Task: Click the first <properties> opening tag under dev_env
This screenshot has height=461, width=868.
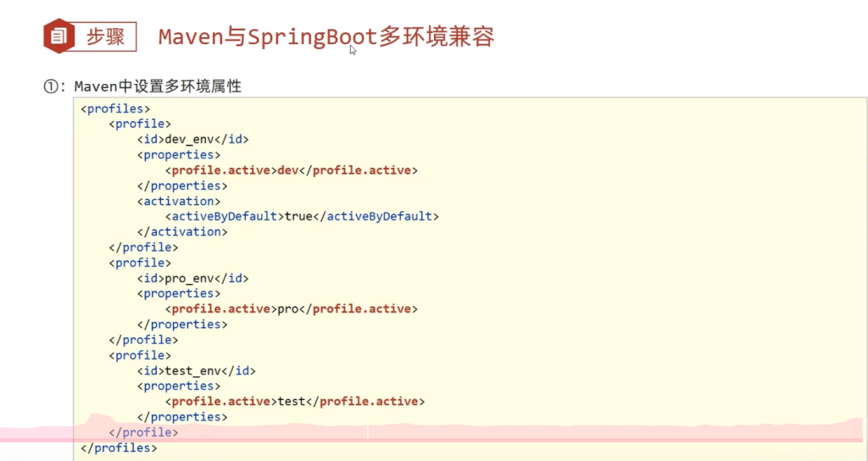Action: click(x=179, y=154)
